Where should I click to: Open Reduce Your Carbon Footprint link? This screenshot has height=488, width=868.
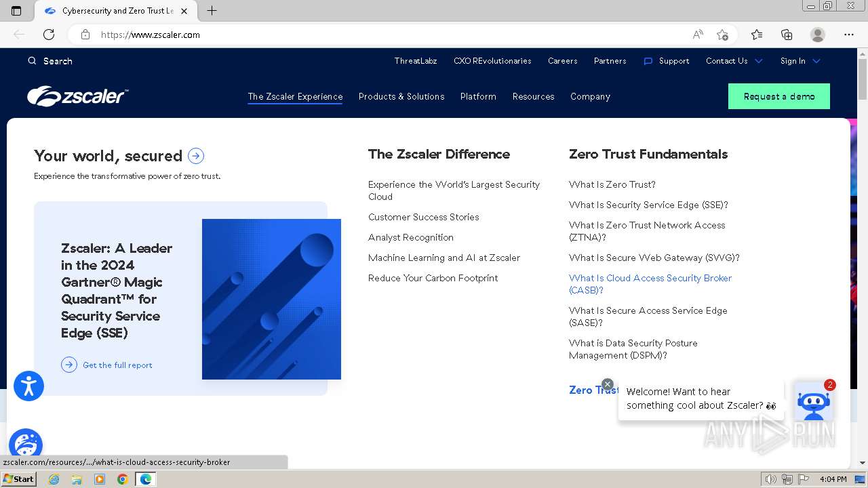coord(433,278)
